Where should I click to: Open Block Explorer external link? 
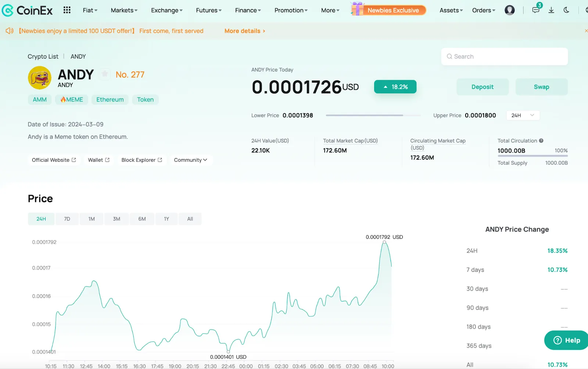141,160
